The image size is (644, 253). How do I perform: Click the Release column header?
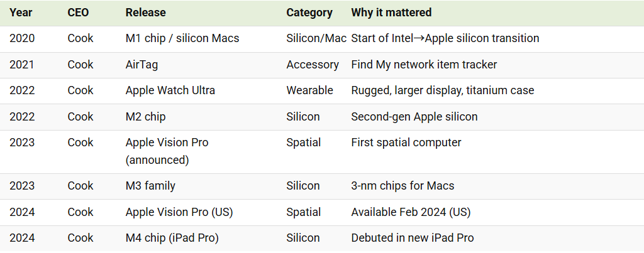coord(146,13)
